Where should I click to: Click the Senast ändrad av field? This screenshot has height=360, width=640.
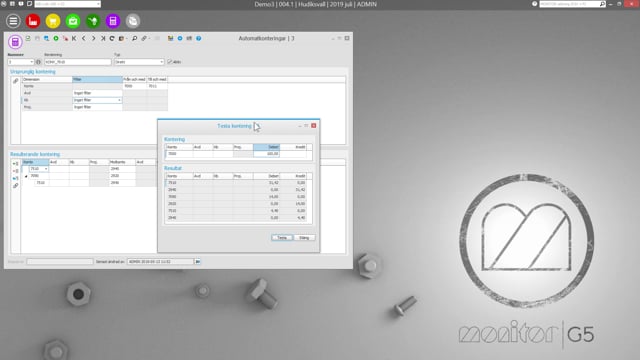coord(160,262)
